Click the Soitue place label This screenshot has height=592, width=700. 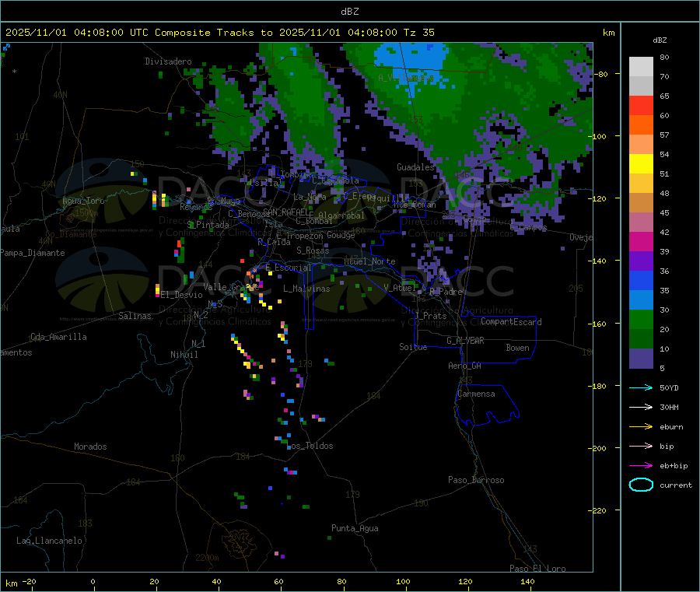(413, 347)
